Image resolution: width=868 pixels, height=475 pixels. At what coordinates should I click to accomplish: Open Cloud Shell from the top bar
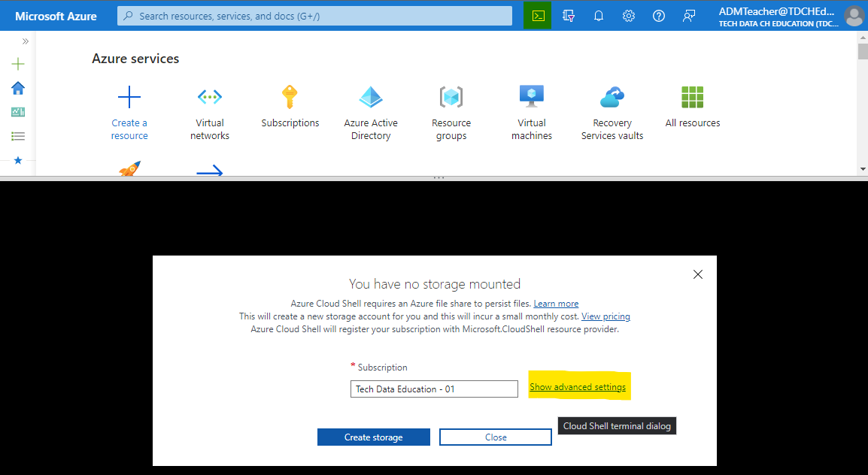coord(538,16)
